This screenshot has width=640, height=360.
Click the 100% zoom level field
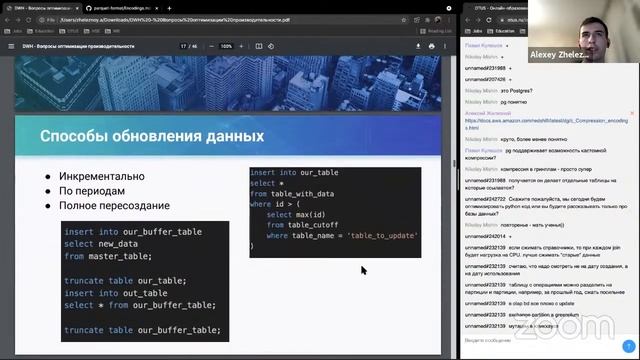click(226, 47)
